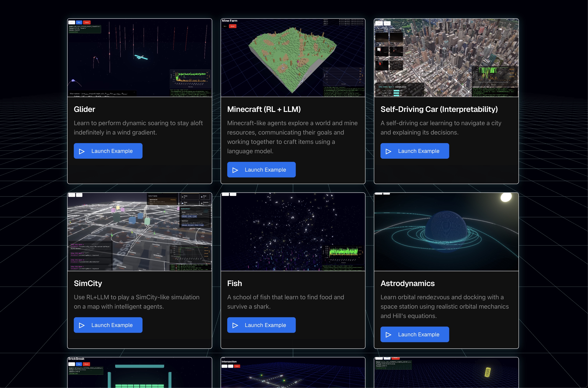This screenshot has width=588, height=388.
Task: Click play icon on Self-Driving Car launch button
Action: tap(388, 151)
